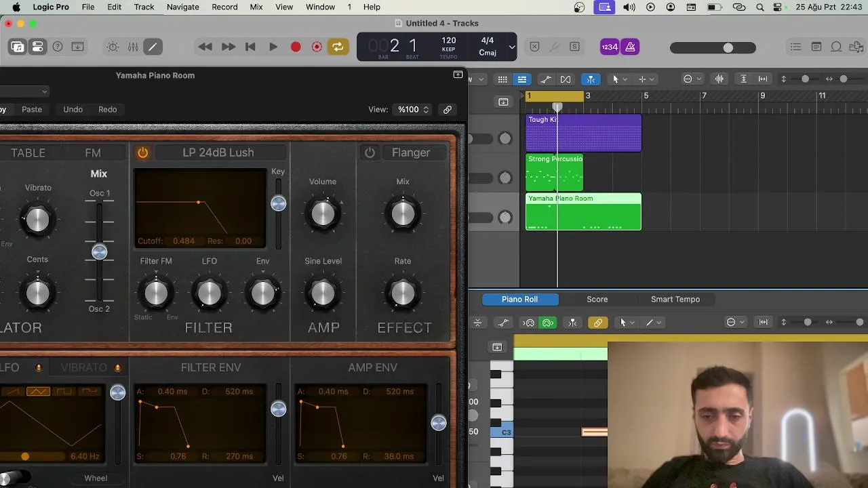Open the Navigate menu
This screenshot has width=868, height=488.
[x=183, y=7]
